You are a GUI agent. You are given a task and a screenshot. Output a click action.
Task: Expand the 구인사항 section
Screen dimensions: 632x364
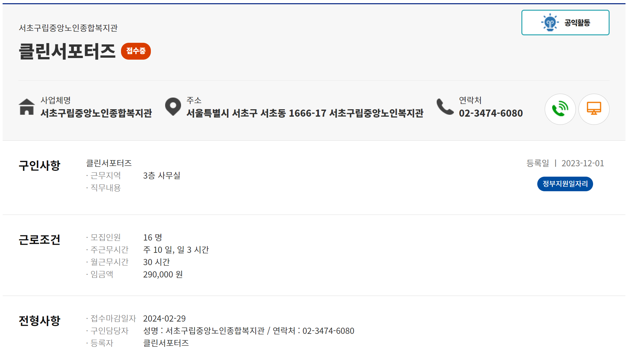(x=40, y=165)
